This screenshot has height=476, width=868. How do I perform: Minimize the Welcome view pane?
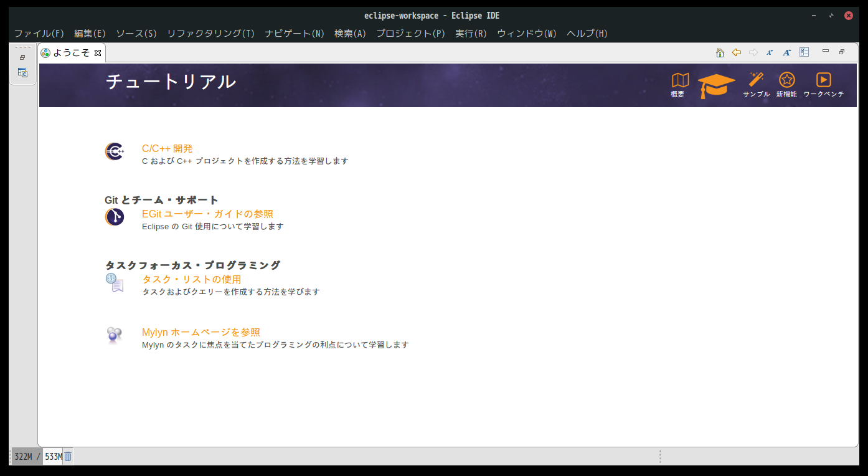click(826, 51)
